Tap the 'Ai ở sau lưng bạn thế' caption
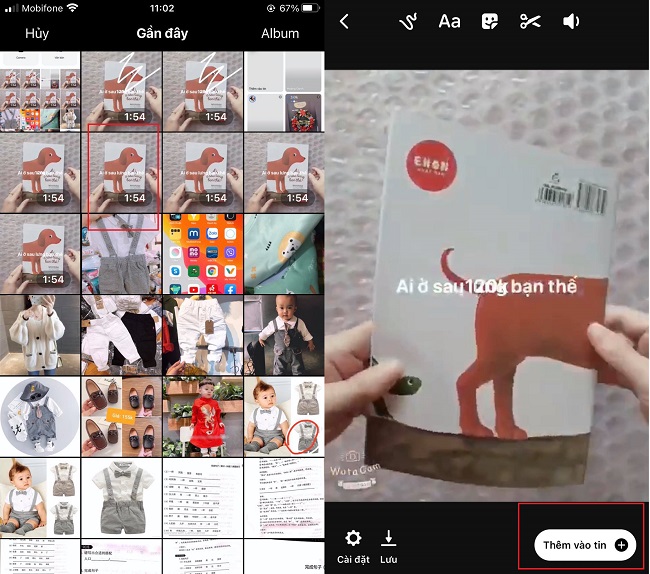This screenshot has height=574, width=650. tap(486, 286)
